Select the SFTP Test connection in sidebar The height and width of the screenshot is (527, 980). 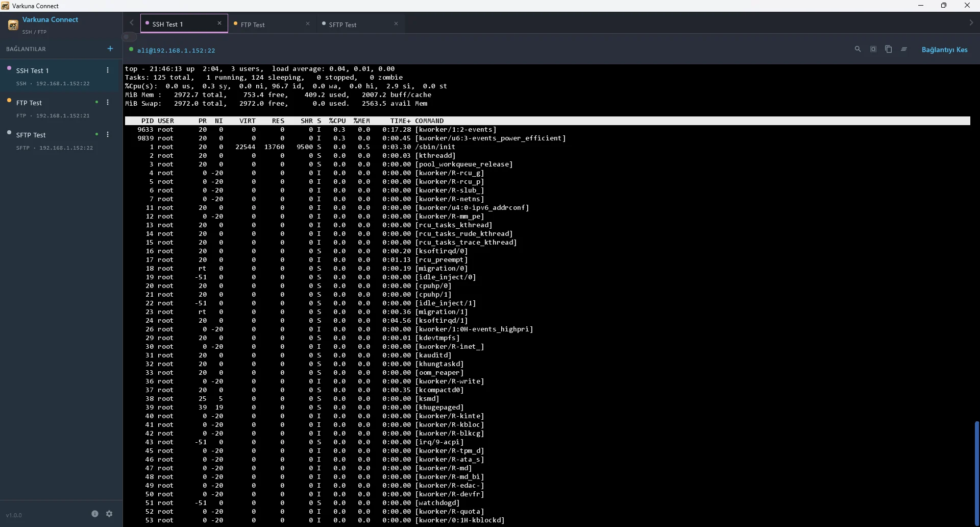click(x=61, y=140)
